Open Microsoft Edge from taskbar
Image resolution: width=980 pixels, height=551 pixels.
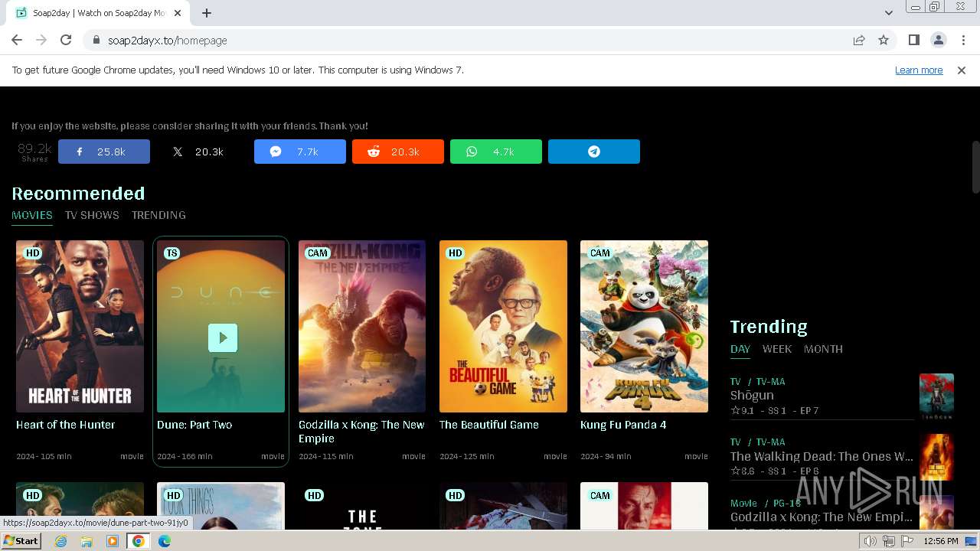[165, 541]
